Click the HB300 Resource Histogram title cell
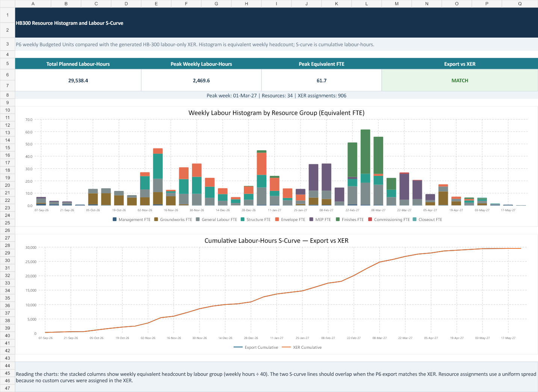Screen dimensions: 538x392 click(277, 23)
